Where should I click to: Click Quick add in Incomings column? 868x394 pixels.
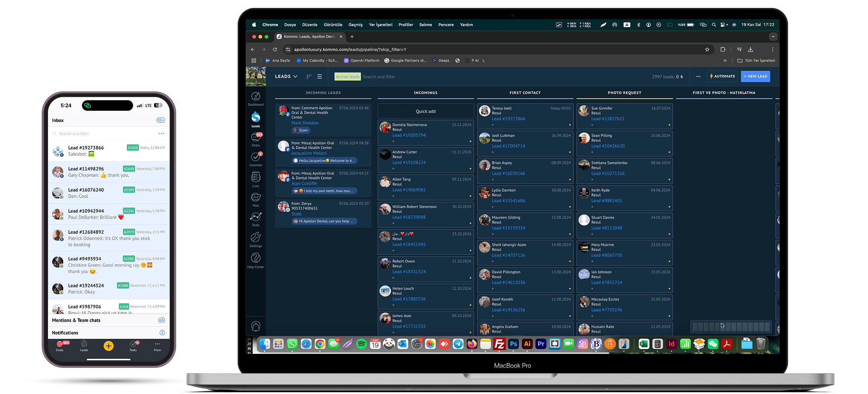pos(426,112)
